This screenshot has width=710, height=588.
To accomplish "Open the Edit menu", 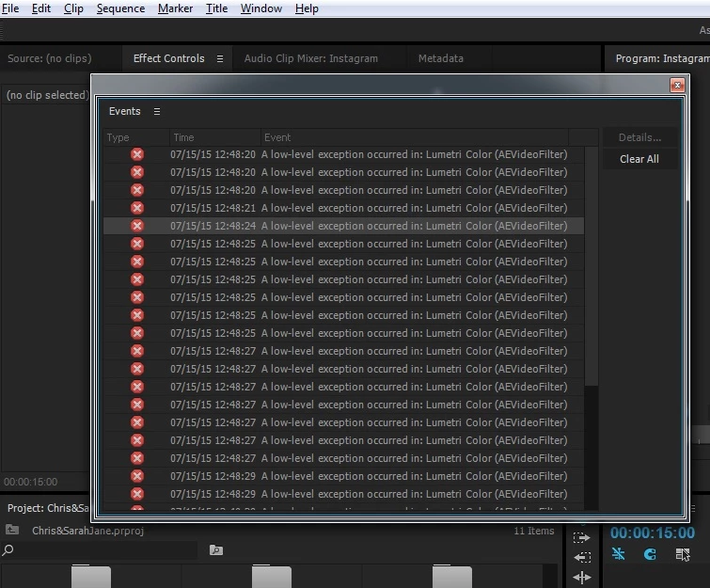I will point(41,8).
